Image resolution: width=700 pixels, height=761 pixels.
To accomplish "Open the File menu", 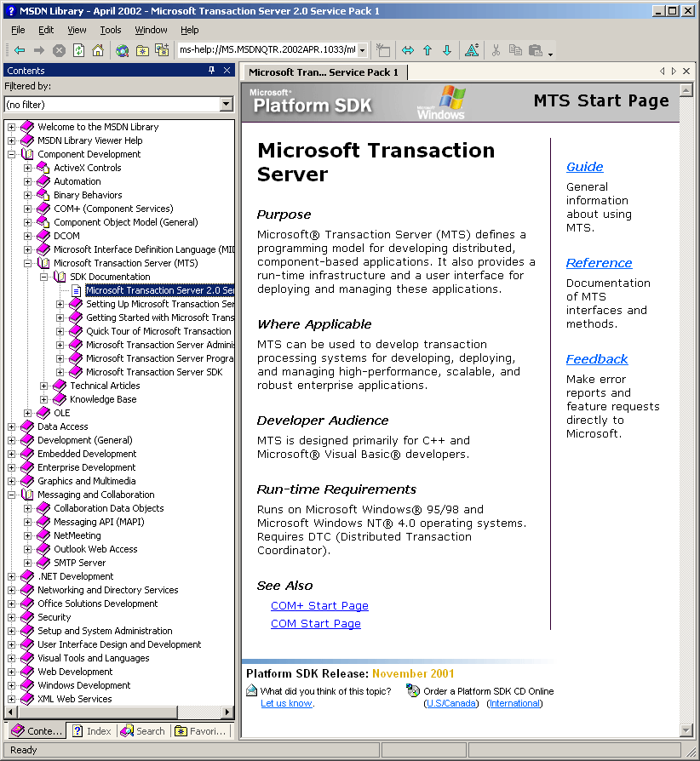I will pos(18,30).
